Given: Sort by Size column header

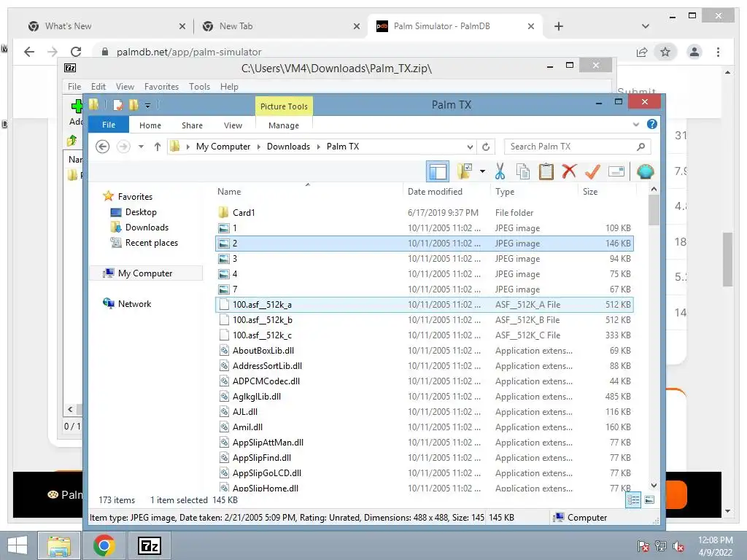Looking at the screenshot, I should 589,192.
